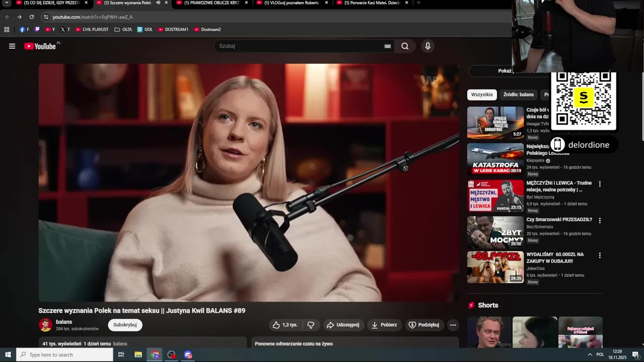The image size is (644, 362).
Task: Click the Pobierz download button
Action: point(385,325)
